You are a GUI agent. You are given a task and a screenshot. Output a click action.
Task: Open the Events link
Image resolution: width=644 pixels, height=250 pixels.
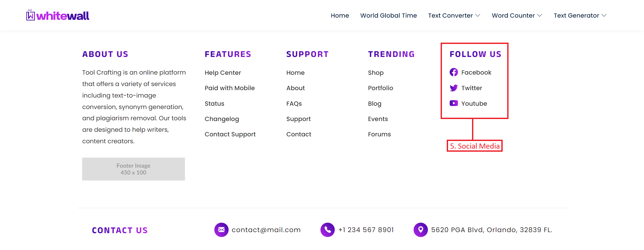[x=378, y=119]
